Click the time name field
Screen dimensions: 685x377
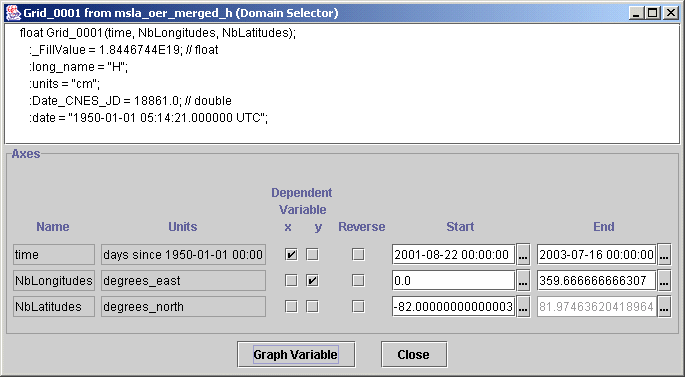click(x=54, y=255)
